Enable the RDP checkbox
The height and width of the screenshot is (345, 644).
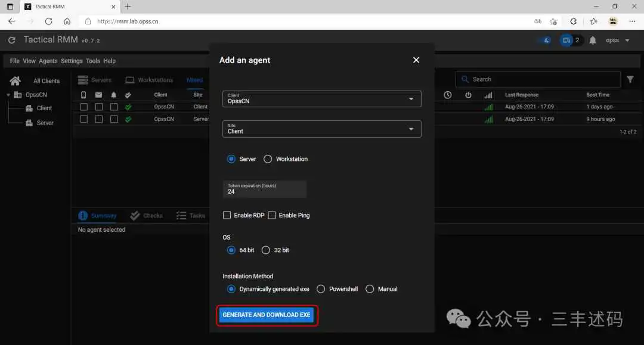pyautogui.click(x=227, y=215)
